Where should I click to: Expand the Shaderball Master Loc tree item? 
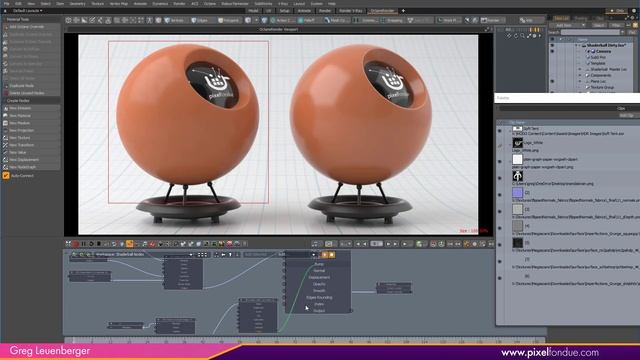click(x=580, y=69)
